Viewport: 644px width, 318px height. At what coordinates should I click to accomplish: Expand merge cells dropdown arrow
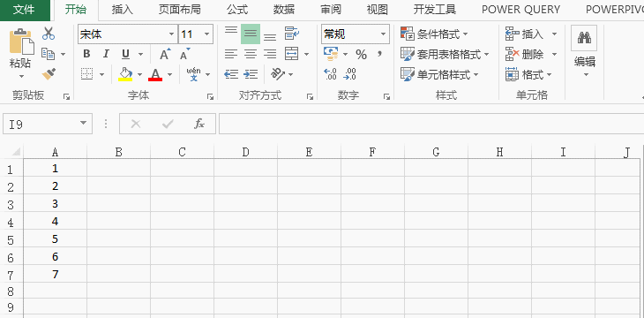(306, 54)
